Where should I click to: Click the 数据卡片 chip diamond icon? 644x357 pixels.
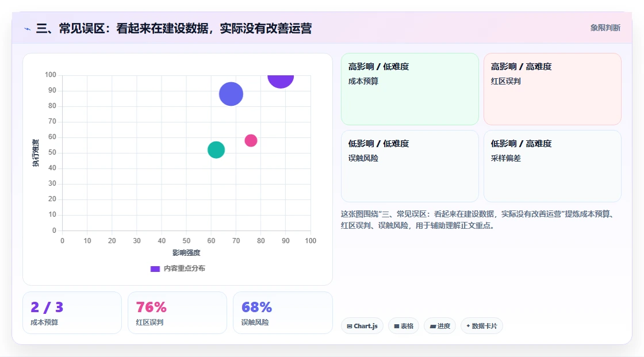468,326
